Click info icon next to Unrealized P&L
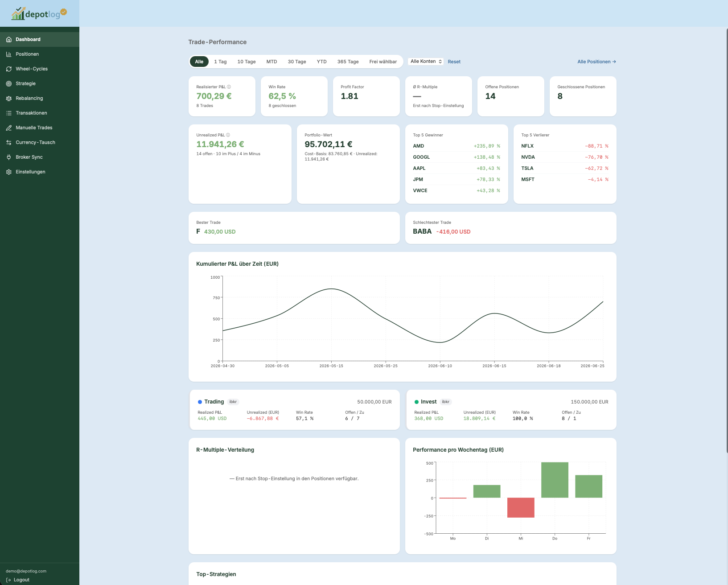The width and height of the screenshot is (728, 585). point(228,135)
